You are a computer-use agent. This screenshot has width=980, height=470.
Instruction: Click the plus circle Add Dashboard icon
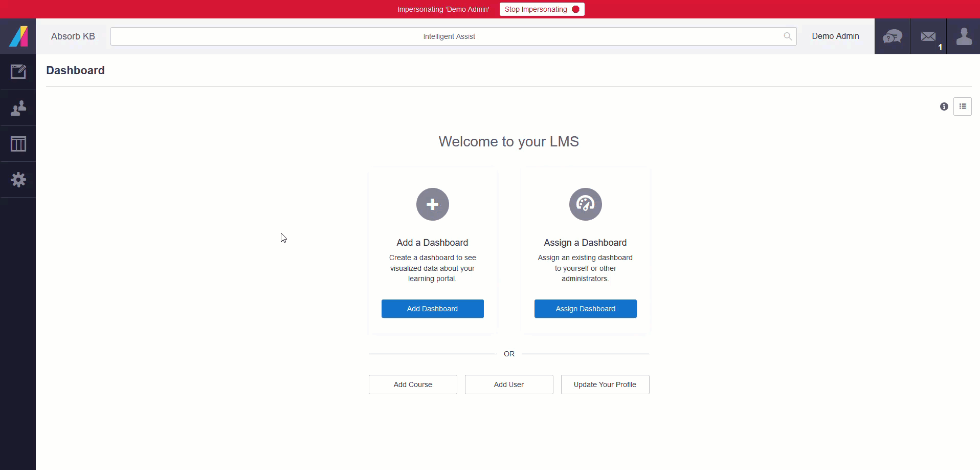click(433, 204)
